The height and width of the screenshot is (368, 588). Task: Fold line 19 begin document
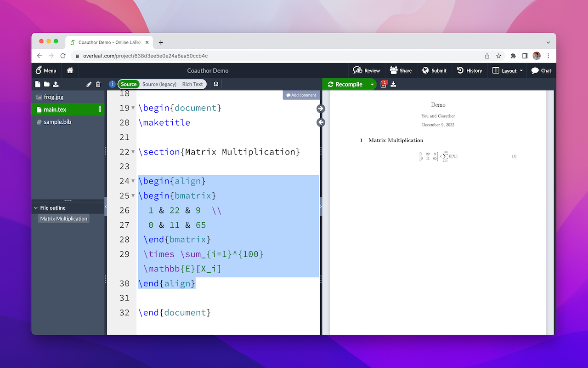[x=133, y=108]
